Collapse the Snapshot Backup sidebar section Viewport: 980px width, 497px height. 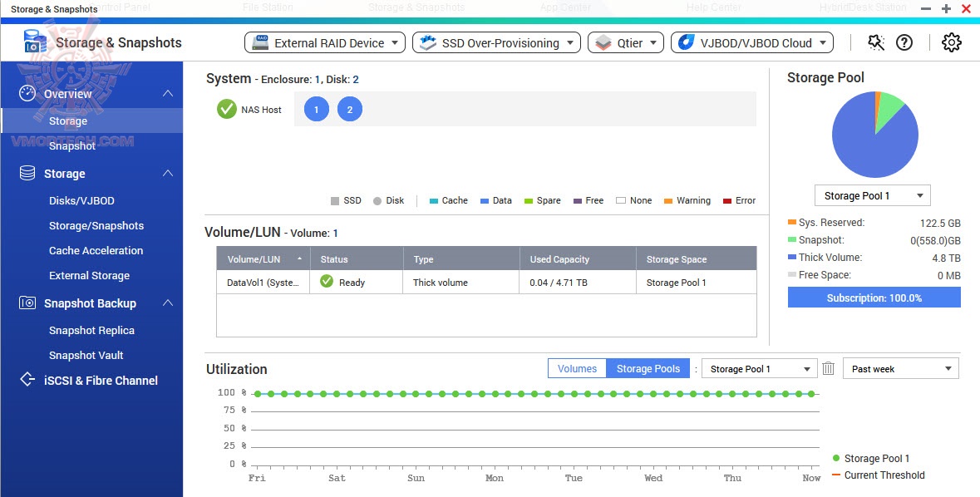coord(168,303)
